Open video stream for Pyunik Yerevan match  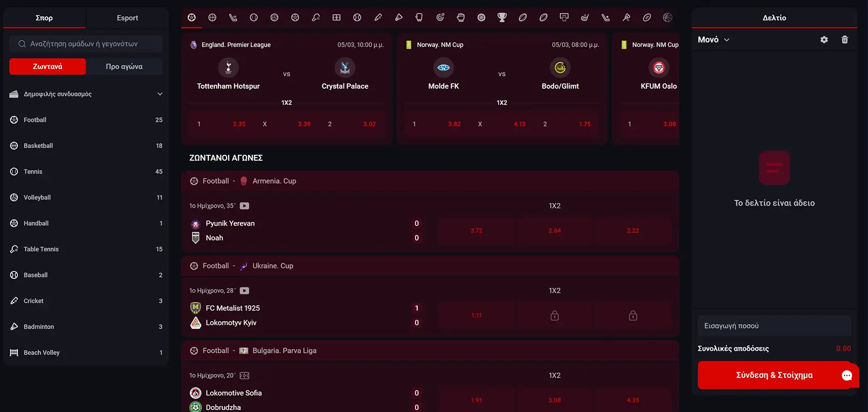(x=245, y=206)
